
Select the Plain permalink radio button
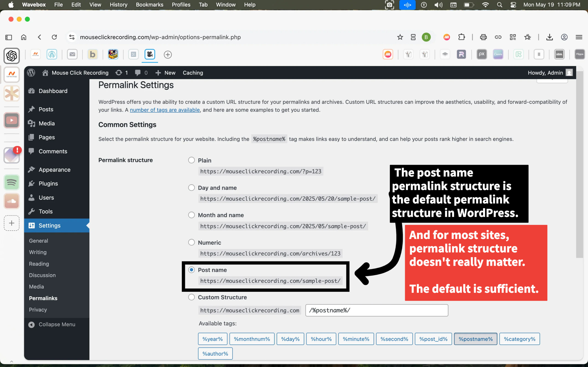(192, 160)
